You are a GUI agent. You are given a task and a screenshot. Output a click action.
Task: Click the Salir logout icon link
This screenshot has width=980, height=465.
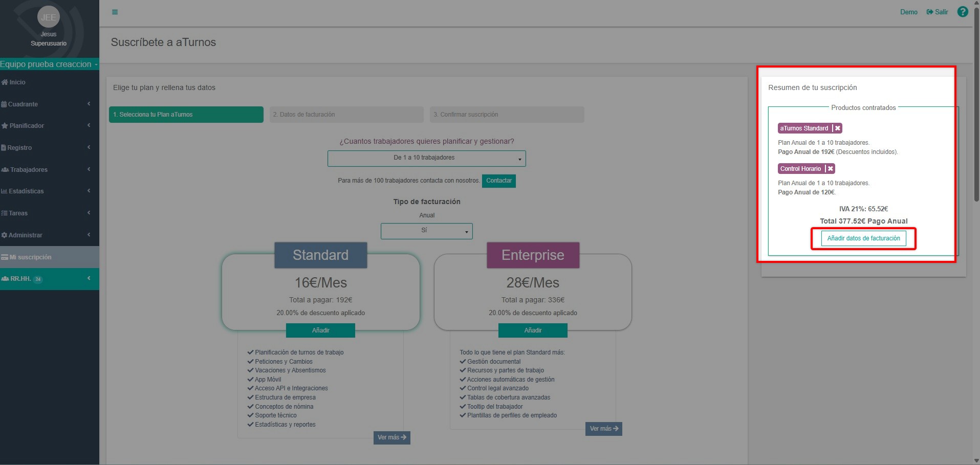pos(937,12)
